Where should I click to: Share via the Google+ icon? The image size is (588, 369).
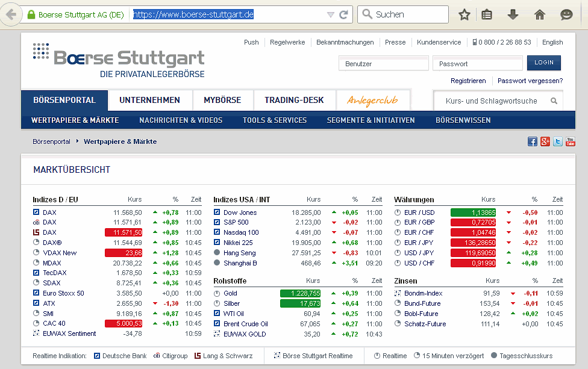545,141
